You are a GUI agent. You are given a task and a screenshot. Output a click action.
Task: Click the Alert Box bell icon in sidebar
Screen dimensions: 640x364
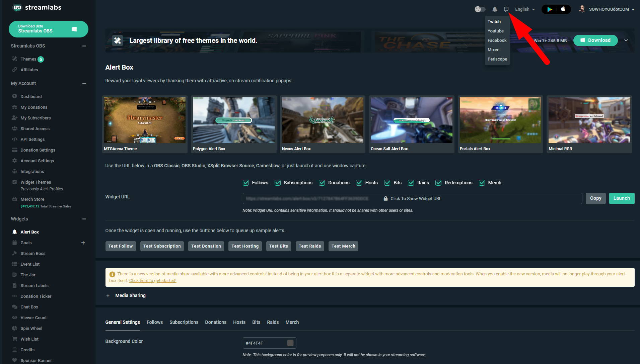pyautogui.click(x=14, y=232)
